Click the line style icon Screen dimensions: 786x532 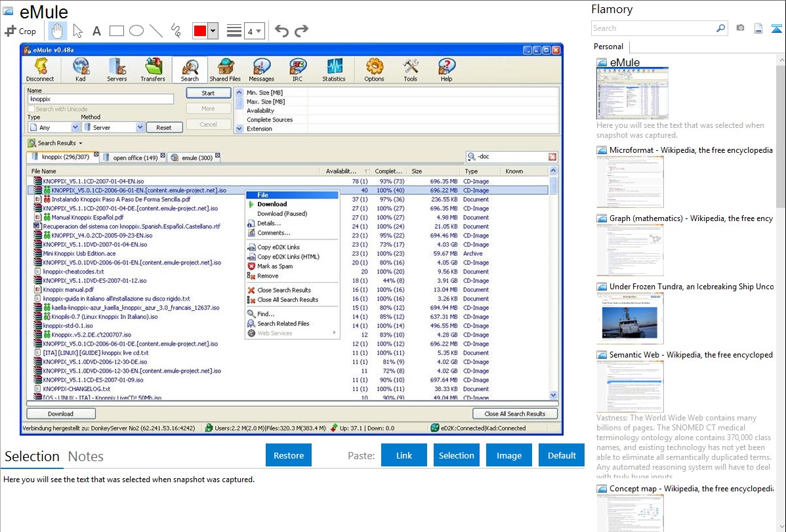click(x=234, y=31)
